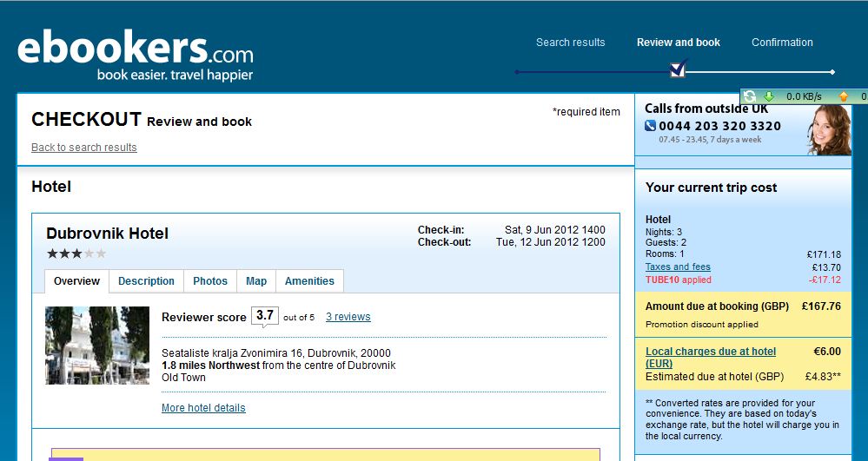Click the Your current trip cost heading
868x461 pixels.
point(711,188)
